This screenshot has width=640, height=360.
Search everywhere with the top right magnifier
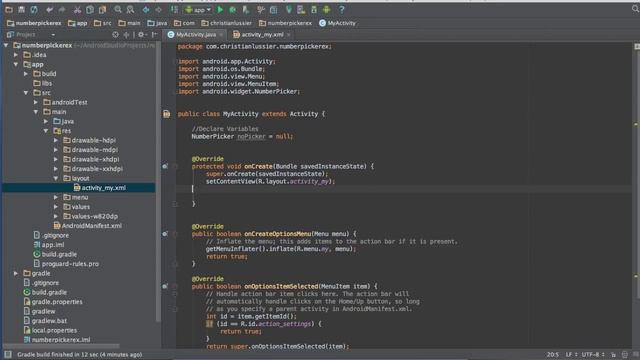pyautogui.click(x=635, y=9)
